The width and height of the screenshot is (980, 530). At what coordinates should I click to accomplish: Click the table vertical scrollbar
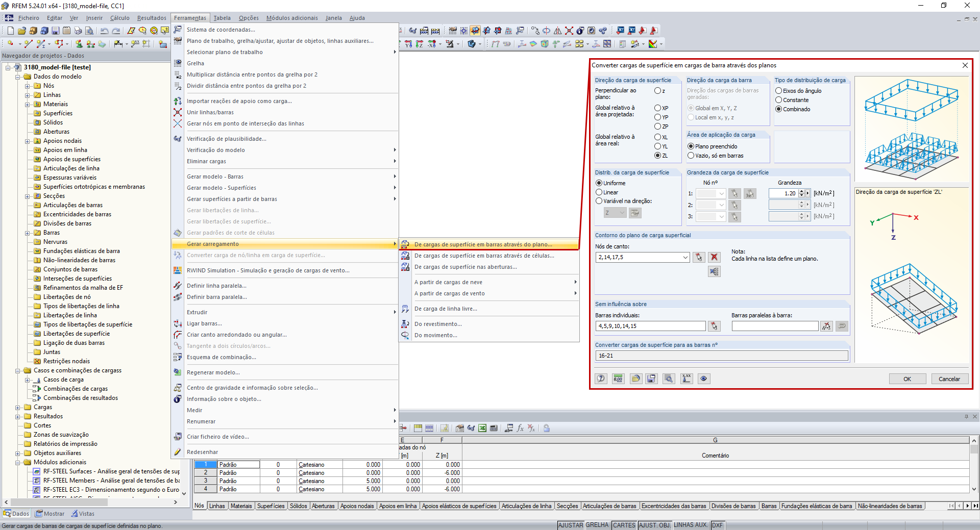pyautogui.click(x=974, y=465)
